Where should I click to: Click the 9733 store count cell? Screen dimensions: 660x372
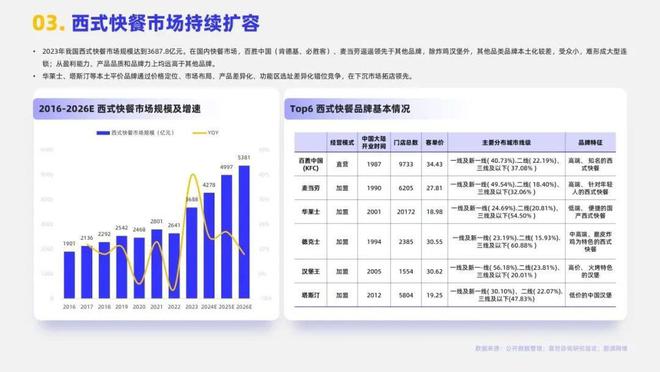(x=406, y=165)
